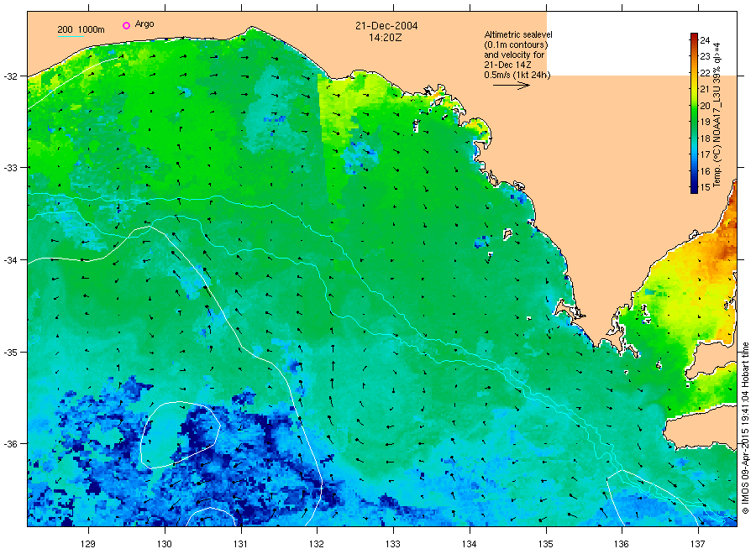The width and height of the screenshot is (756, 554).
Task: Click the 24 value on color bar
Action: [x=705, y=40]
